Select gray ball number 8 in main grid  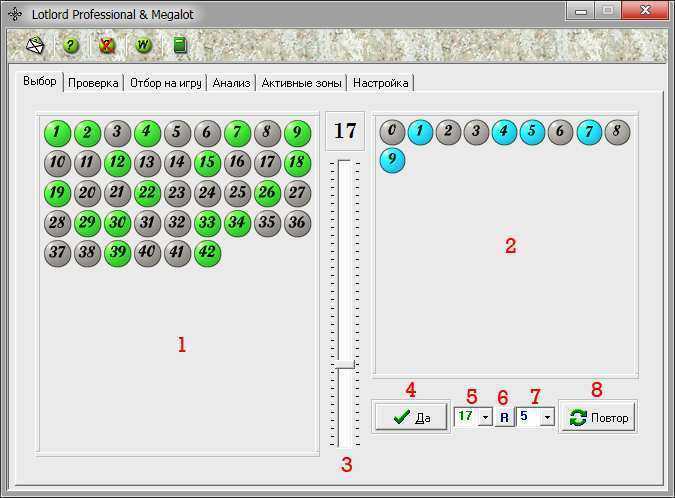pyautogui.click(x=267, y=133)
